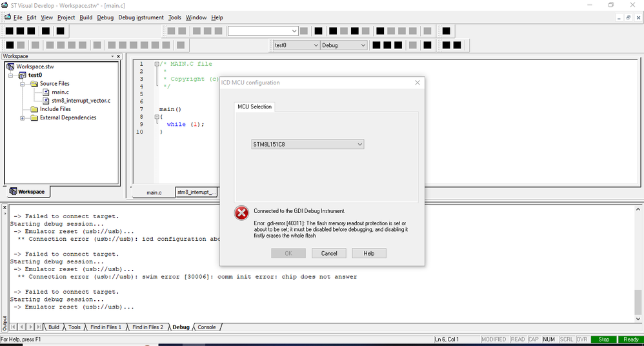Collapse the Source Files folder

click(23, 84)
